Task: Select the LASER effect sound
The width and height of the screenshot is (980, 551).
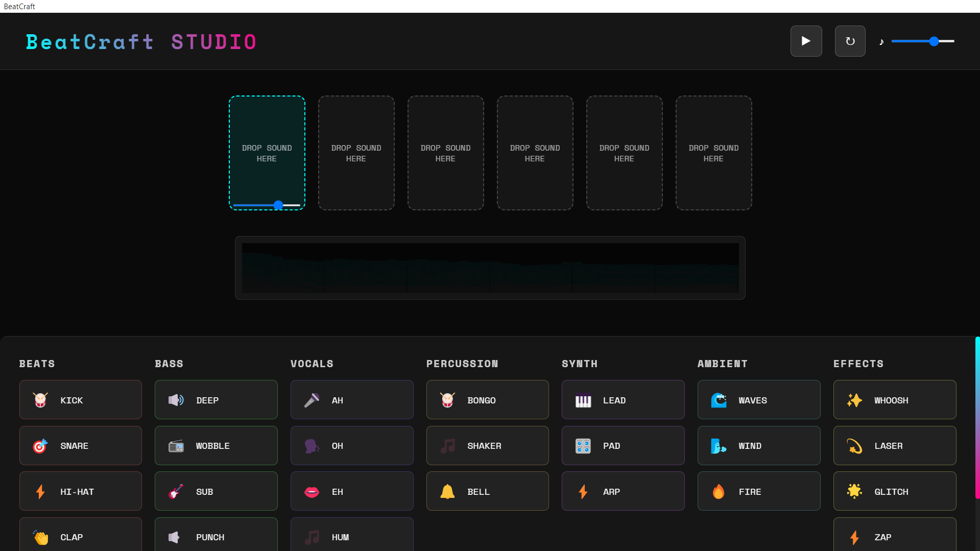Action: click(x=894, y=445)
